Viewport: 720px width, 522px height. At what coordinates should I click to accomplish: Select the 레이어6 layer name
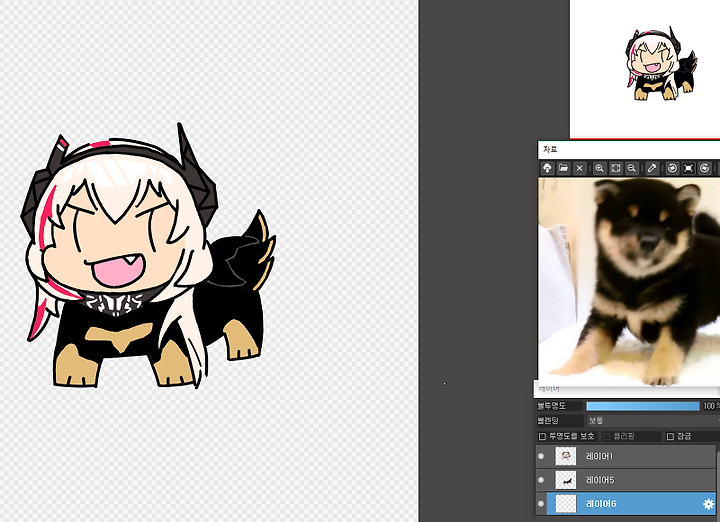601,504
